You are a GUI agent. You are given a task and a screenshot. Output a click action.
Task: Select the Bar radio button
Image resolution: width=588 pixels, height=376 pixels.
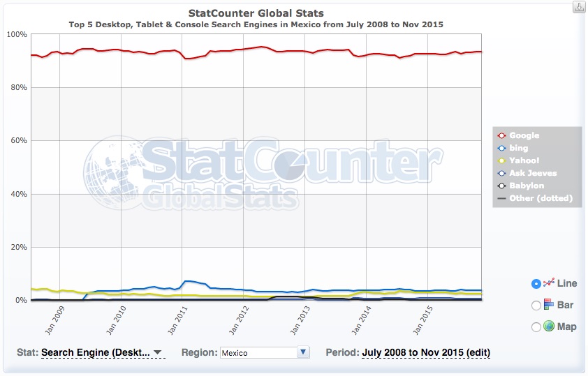tap(536, 306)
